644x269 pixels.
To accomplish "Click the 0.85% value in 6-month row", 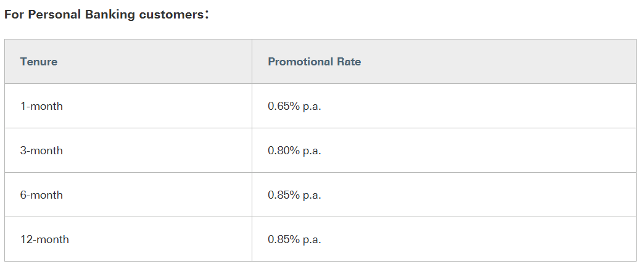I will 284,195.
